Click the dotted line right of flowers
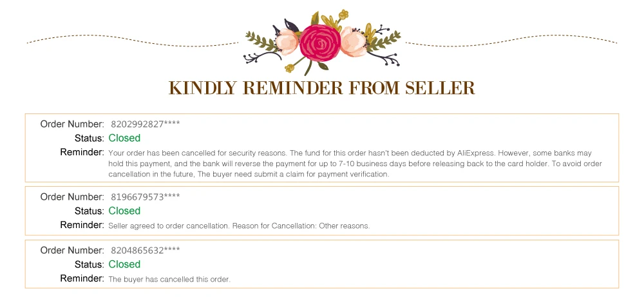 coord(511,40)
